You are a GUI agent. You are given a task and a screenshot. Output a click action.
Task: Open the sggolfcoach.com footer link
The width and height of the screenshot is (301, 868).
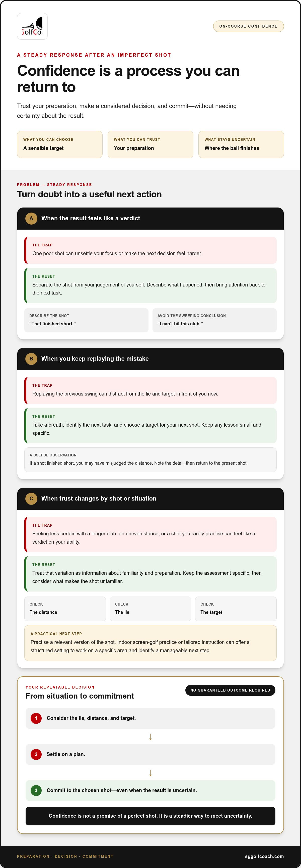click(x=264, y=856)
